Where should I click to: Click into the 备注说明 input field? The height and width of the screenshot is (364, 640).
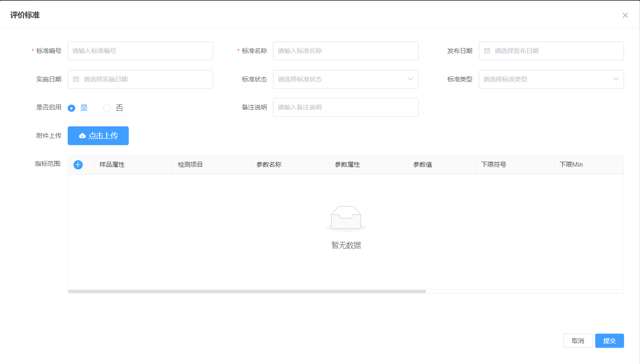(346, 107)
